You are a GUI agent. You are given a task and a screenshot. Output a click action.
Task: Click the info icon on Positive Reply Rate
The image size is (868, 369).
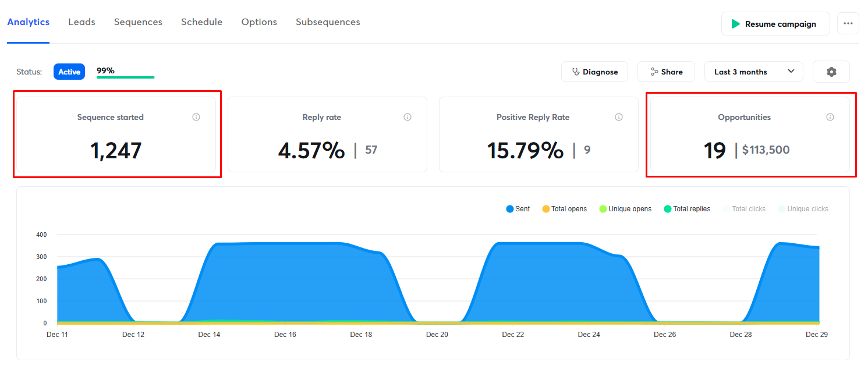tap(618, 116)
